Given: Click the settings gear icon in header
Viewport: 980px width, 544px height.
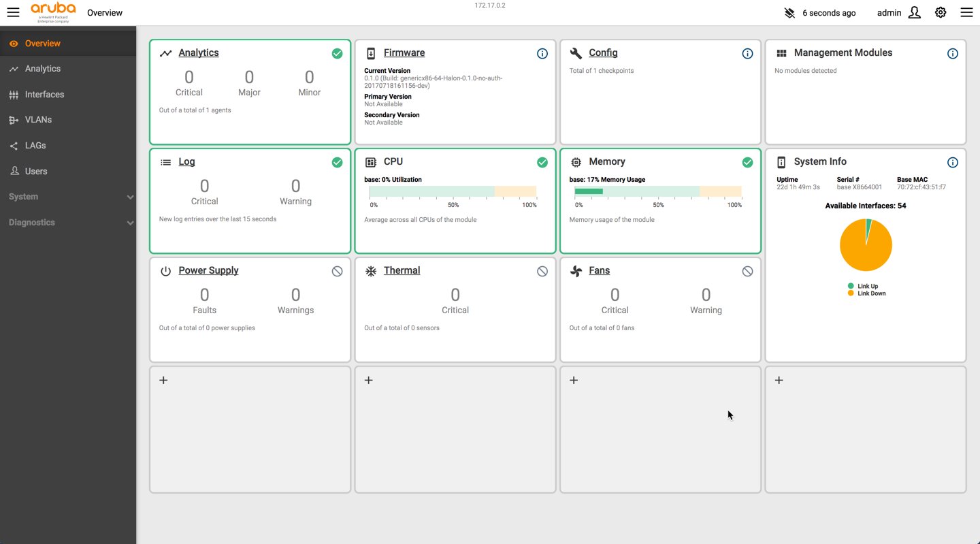Looking at the screenshot, I should tap(941, 12).
